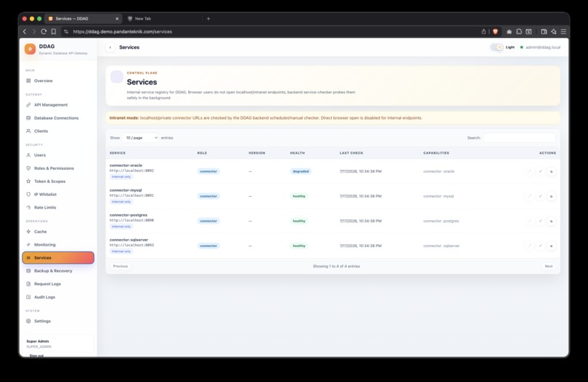The image size is (588, 382).
Task: Click the degraded health badge
Action: click(301, 171)
